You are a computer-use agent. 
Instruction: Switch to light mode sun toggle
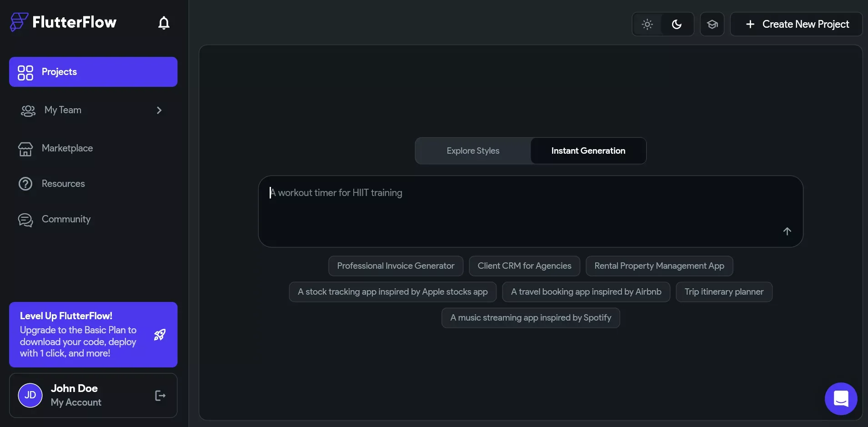coord(647,24)
